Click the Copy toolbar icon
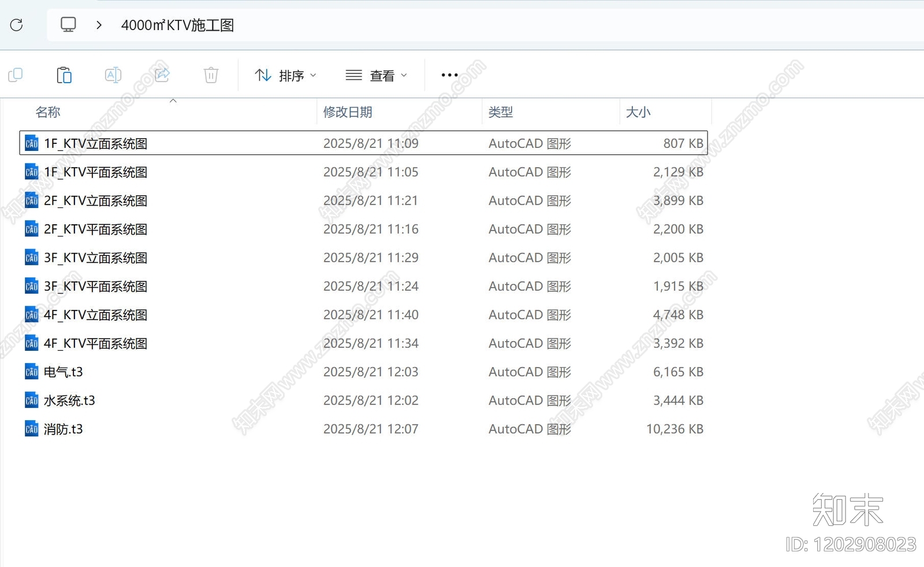The width and height of the screenshot is (924, 567). coord(16,75)
